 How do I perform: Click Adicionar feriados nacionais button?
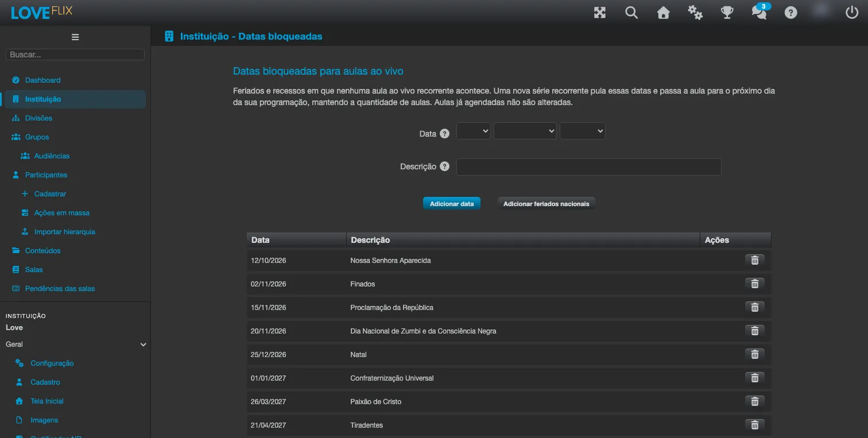click(x=547, y=204)
